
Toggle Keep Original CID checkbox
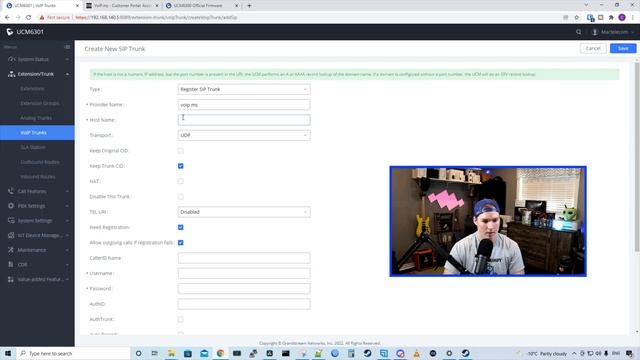pos(180,151)
